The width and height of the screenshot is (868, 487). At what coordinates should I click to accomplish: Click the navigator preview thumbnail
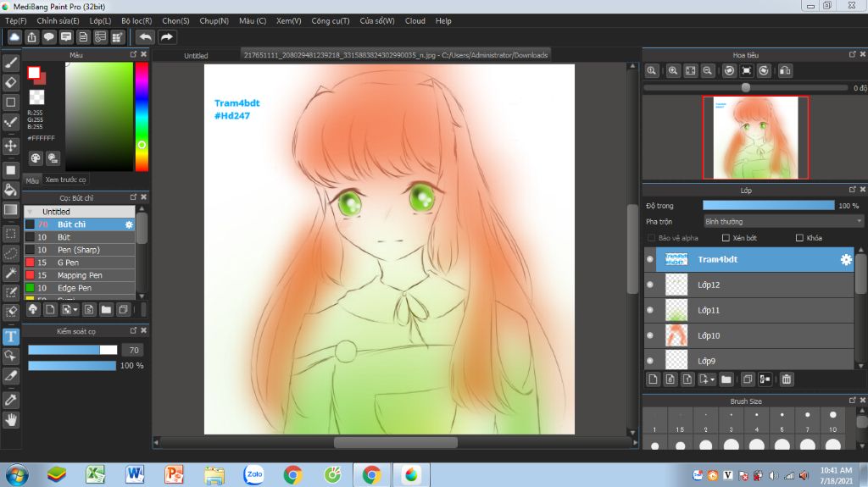point(755,138)
